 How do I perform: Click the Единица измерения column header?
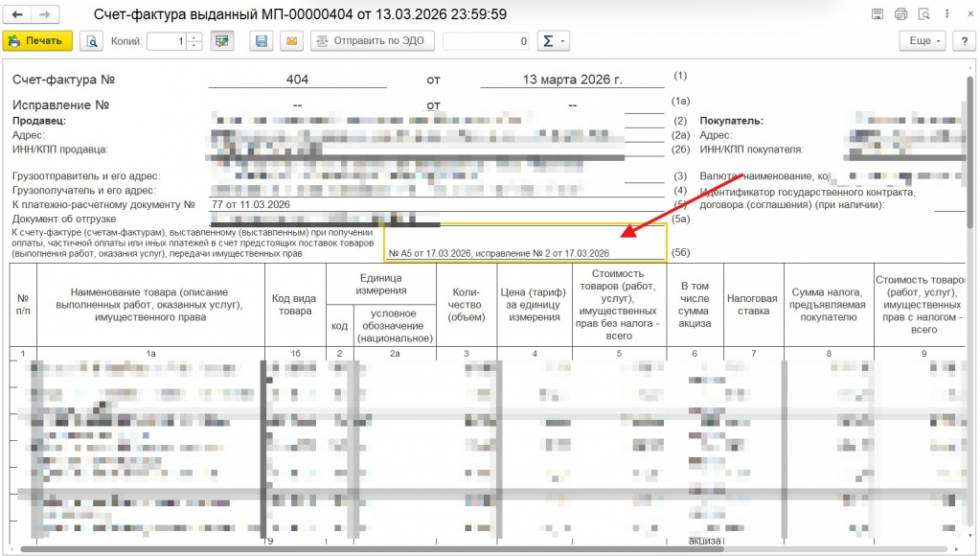[x=380, y=284]
